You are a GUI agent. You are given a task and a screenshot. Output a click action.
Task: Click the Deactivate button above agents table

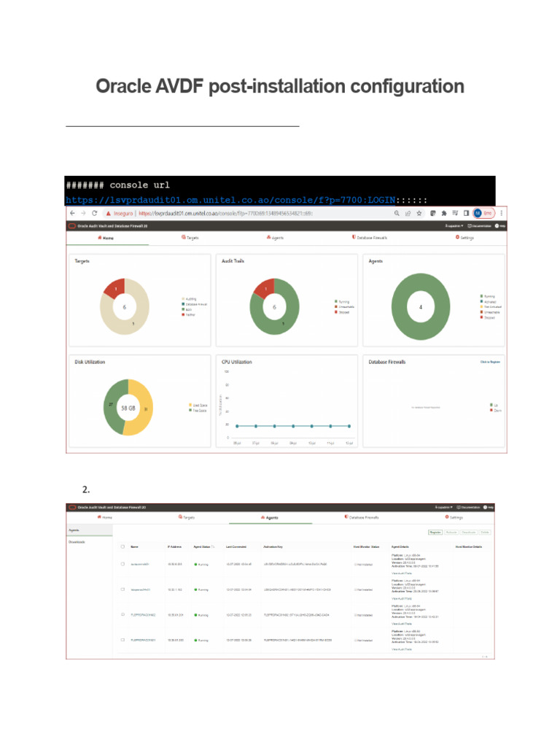click(469, 533)
